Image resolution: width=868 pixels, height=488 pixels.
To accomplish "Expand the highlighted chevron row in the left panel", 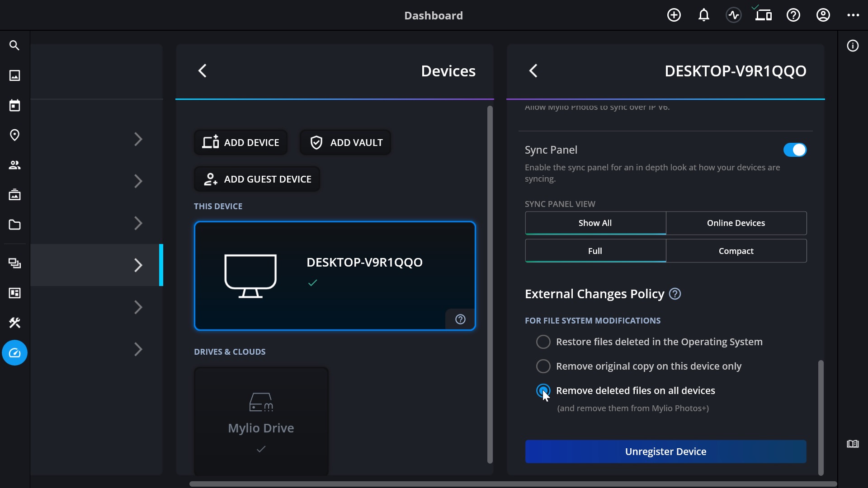I will coord(138,265).
